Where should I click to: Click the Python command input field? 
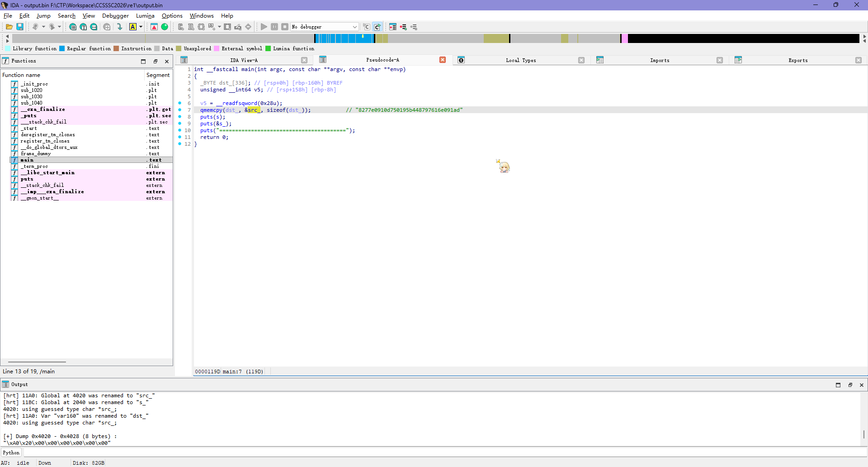click(x=443, y=453)
